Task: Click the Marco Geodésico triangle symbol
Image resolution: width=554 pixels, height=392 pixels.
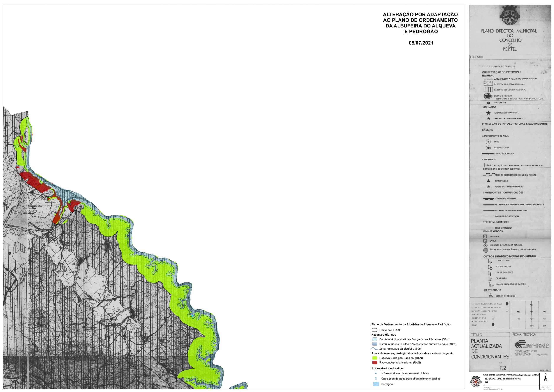Action: pos(491,295)
